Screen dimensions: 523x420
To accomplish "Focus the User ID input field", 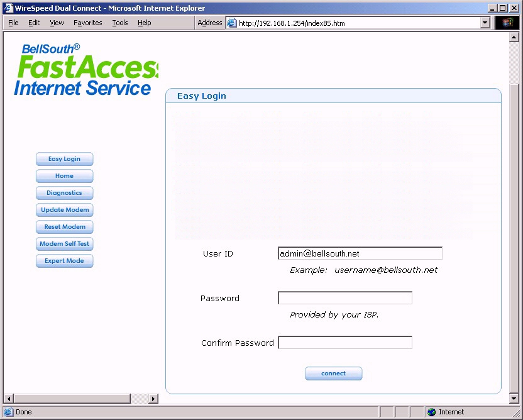I will 360,253.
